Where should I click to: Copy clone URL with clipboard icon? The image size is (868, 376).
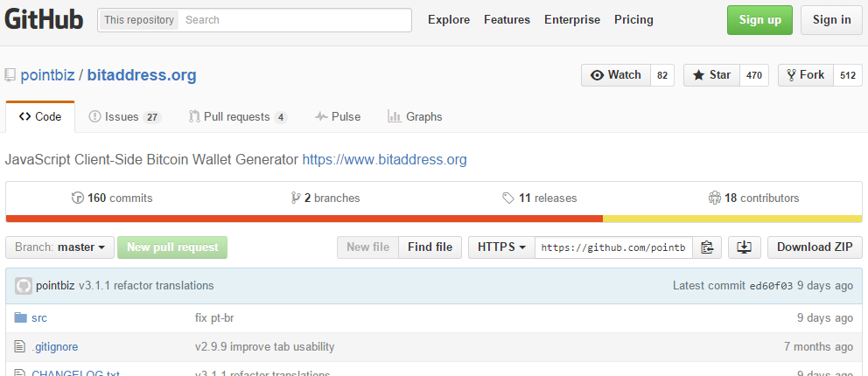[x=706, y=247]
